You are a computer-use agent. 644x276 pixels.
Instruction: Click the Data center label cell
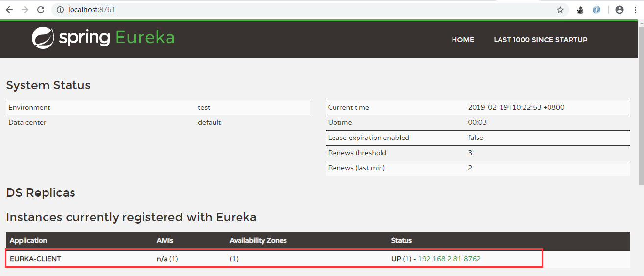(27, 122)
